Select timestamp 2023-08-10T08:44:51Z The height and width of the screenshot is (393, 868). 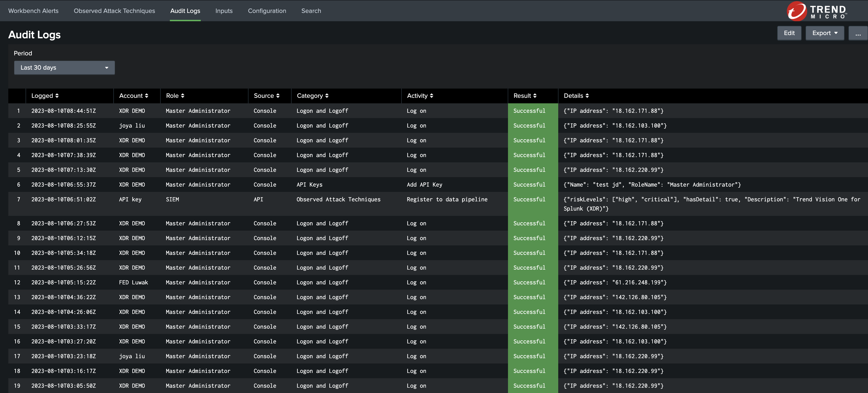63,111
